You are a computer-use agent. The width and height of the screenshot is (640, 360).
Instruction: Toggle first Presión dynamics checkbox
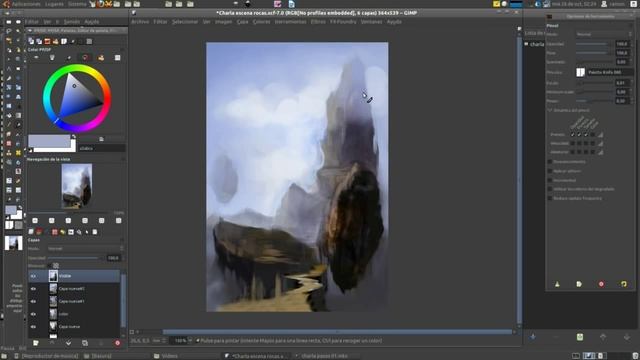pos(572,134)
